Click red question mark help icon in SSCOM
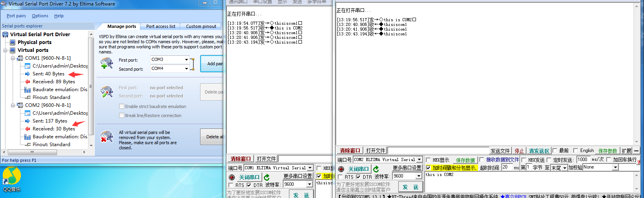644x198 pixels. 638,162
